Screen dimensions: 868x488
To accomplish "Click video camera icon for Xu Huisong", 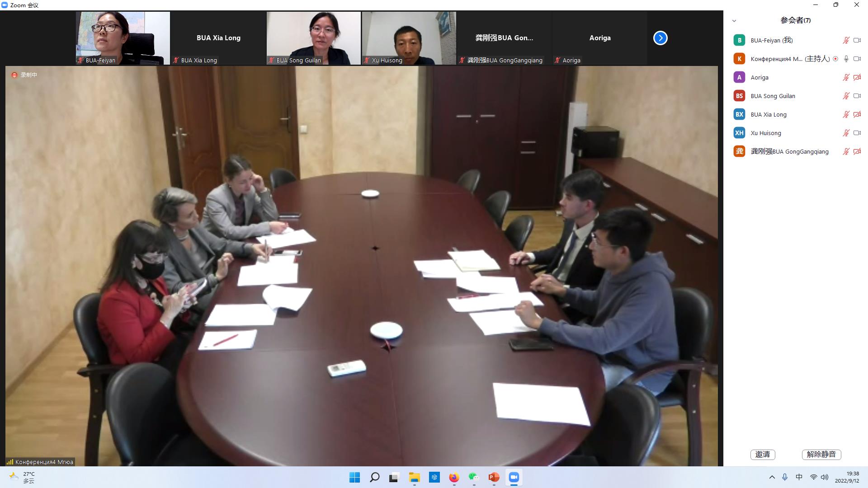I will pos(857,133).
